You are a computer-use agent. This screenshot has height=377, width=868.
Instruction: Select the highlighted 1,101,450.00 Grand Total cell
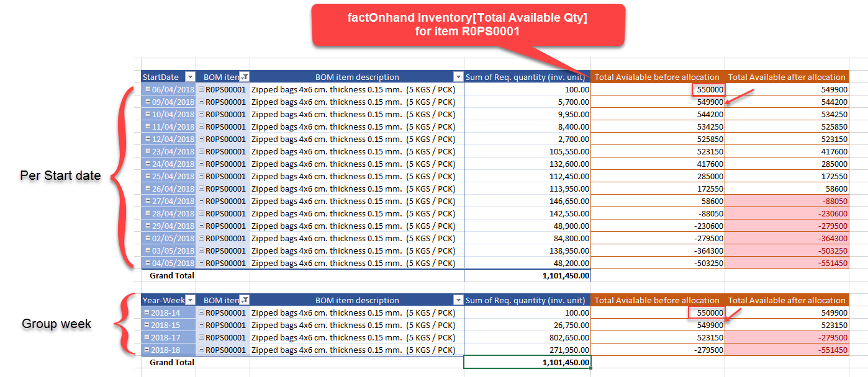coord(527,362)
